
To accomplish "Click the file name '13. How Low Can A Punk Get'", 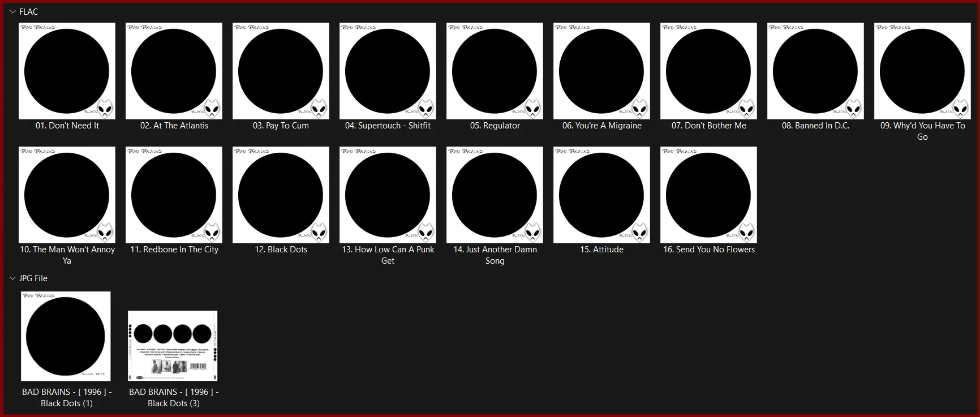I will (388, 255).
